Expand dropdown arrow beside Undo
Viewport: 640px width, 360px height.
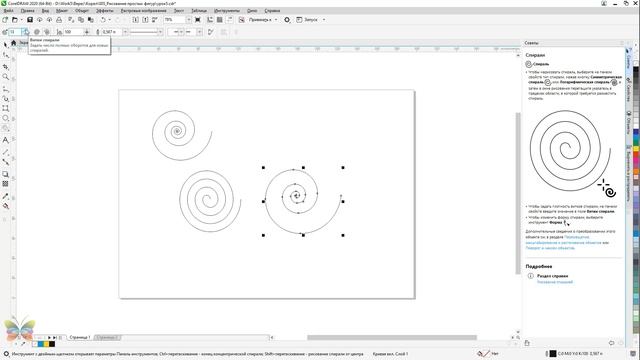click(109, 20)
